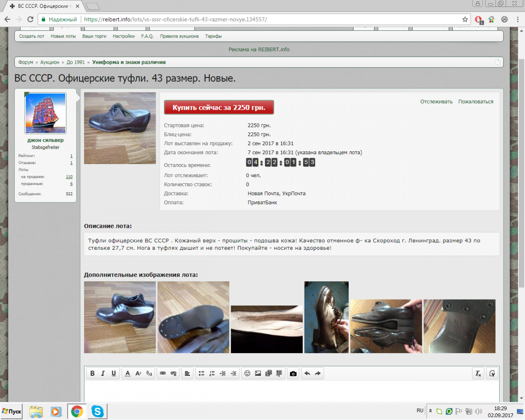Open the font size dropdown
Viewport: 525px width, 420px height.
click(x=138, y=373)
